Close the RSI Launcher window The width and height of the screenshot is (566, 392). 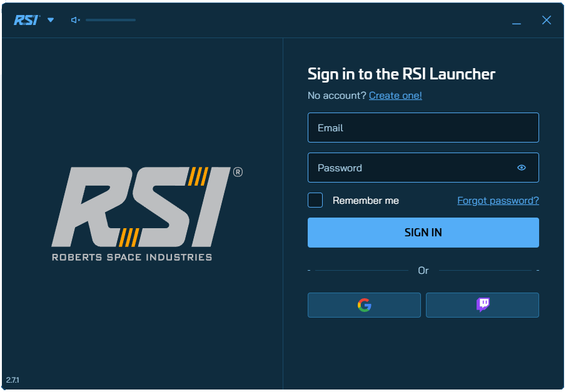(546, 20)
